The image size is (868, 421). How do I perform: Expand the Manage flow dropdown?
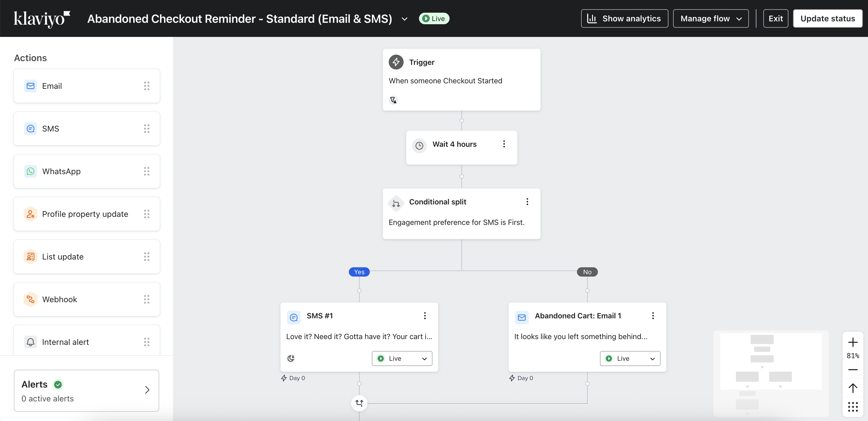click(711, 18)
